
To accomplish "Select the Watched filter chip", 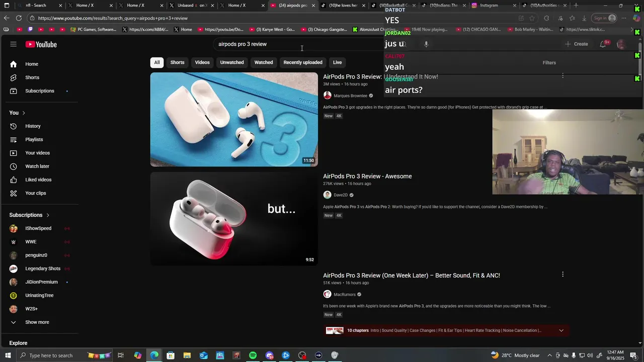I will click(x=264, y=62).
